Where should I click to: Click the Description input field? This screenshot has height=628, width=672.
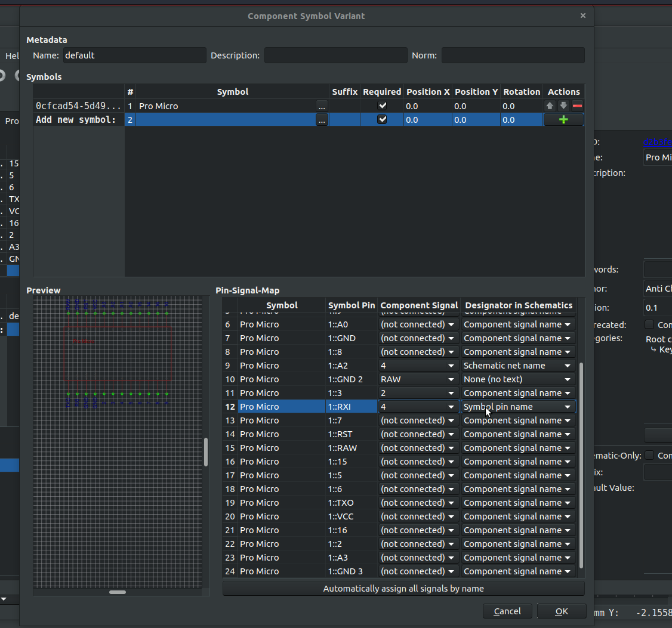tap(335, 55)
